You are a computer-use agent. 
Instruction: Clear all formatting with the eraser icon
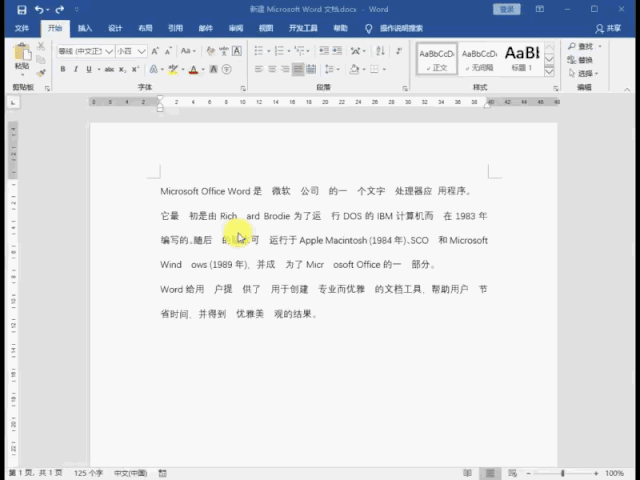pyautogui.click(x=211, y=51)
